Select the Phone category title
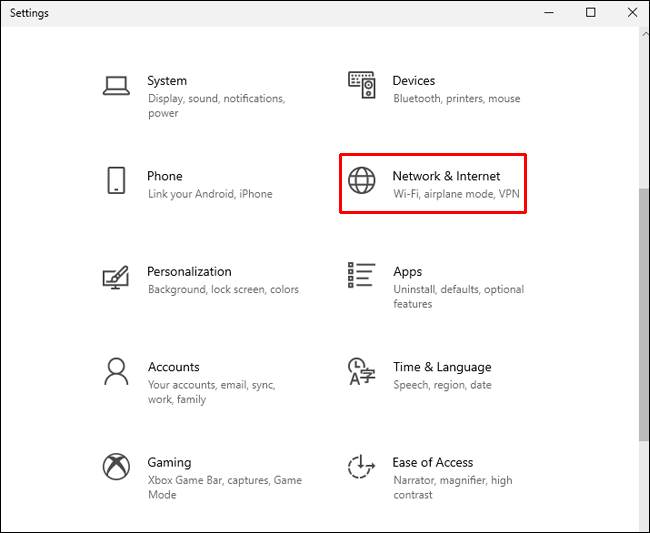 [x=164, y=176]
